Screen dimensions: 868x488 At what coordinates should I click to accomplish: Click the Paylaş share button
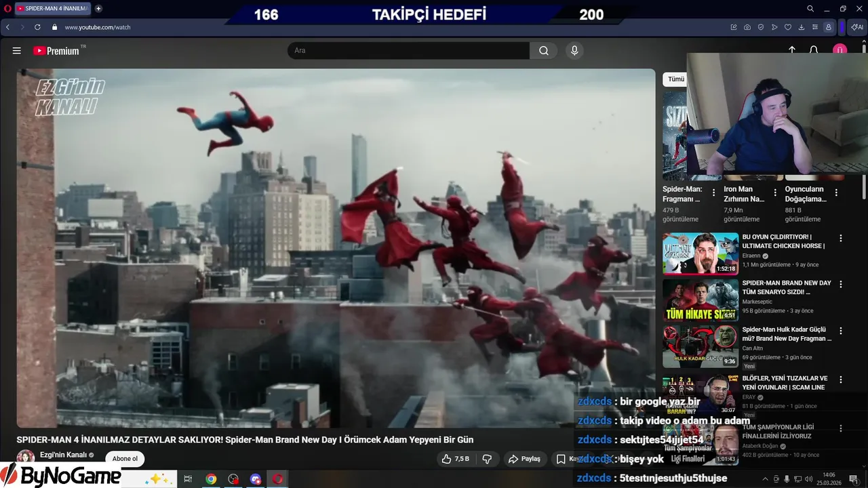[525, 459]
